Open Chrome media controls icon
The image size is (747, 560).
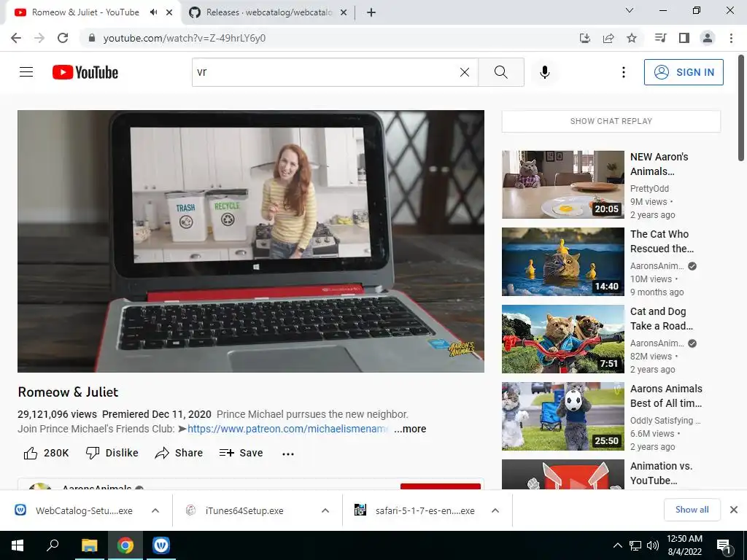[x=660, y=38]
